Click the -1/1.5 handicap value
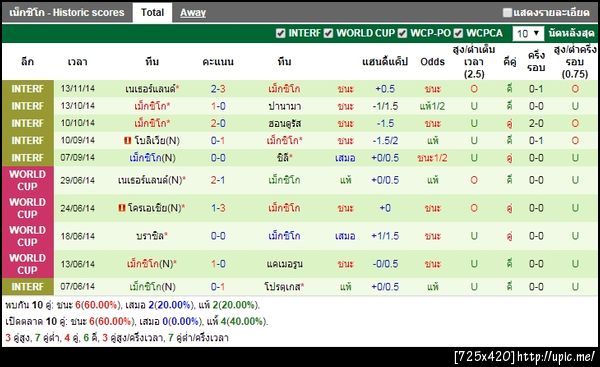This screenshot has width=600, height=367. pos(385,106)
